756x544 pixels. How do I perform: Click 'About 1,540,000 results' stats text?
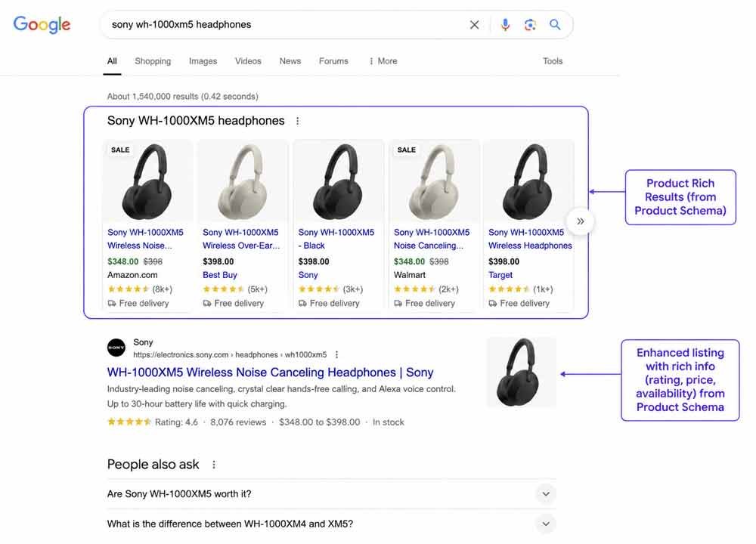coord(183,97)
